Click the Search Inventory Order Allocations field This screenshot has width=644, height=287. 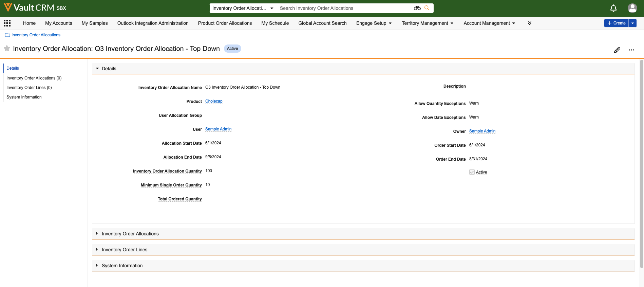344,8
